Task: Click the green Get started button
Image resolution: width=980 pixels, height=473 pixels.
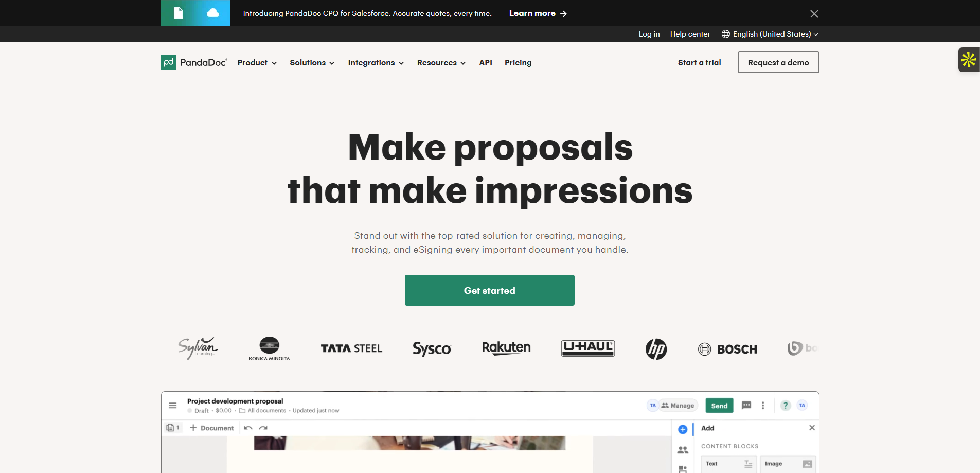Action: click(489, 290)
